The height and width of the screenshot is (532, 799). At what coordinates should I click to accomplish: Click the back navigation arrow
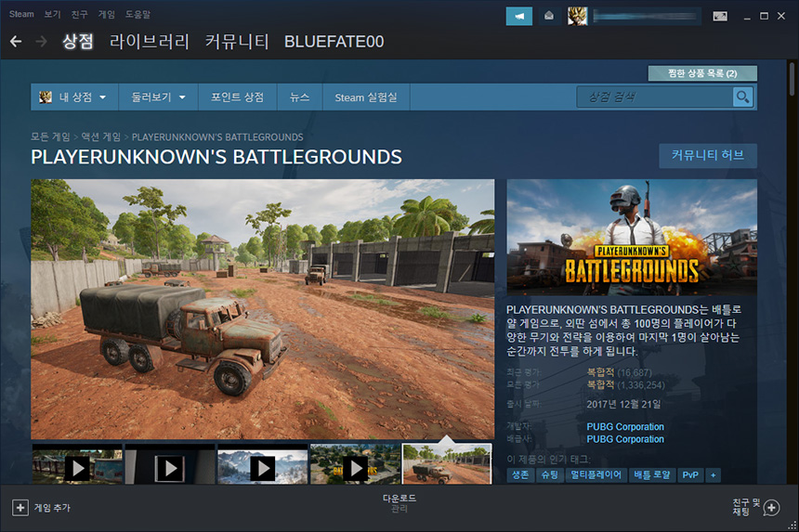(16, 41)
